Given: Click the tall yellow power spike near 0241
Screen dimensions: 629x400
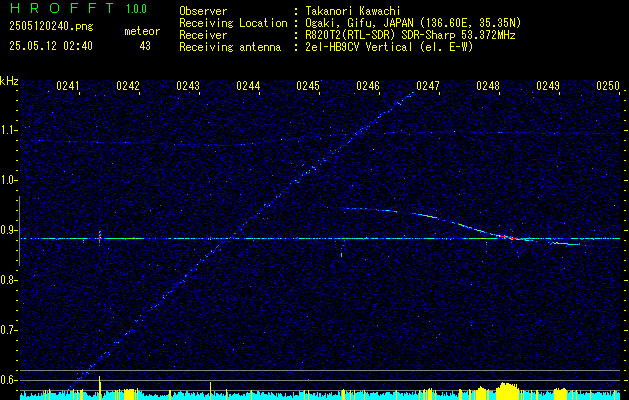Looking at the screenshot, I should 99,386.
